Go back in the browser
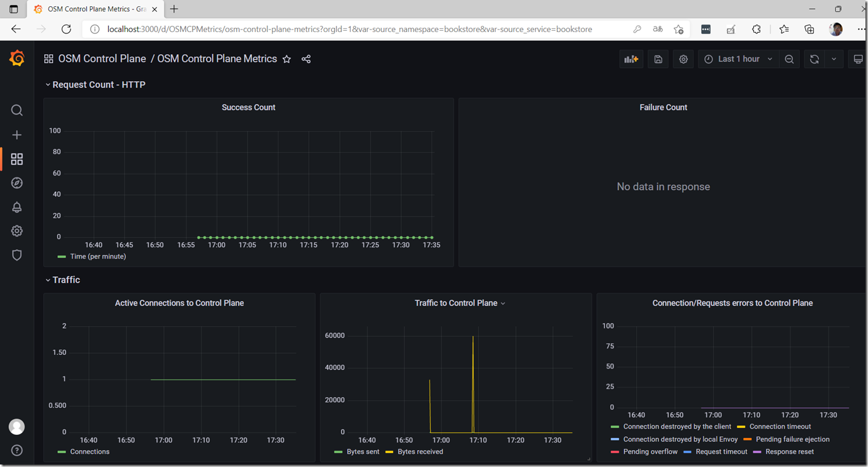This screenshot has width=868, height=467. [x=16, y=29]
